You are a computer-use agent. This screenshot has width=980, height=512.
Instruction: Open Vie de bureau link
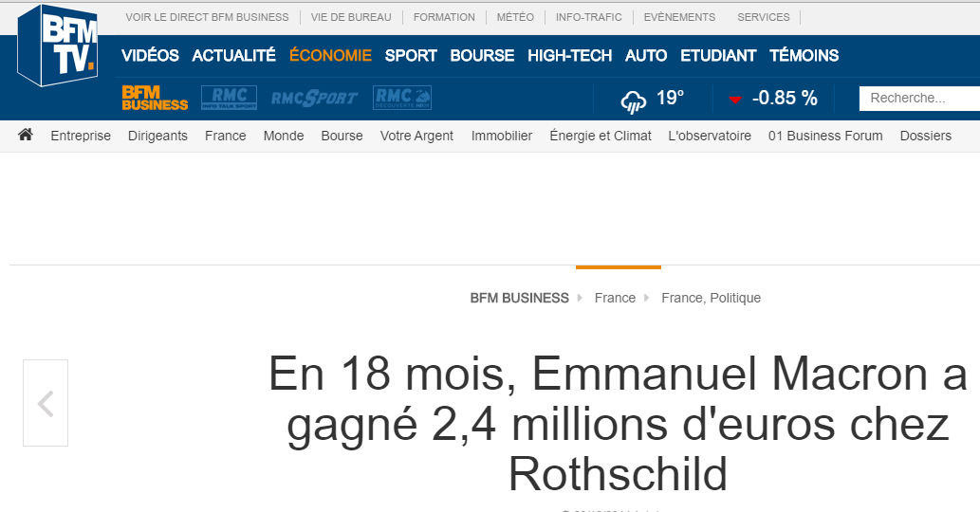pyautogui.click(x=351, y=17)
